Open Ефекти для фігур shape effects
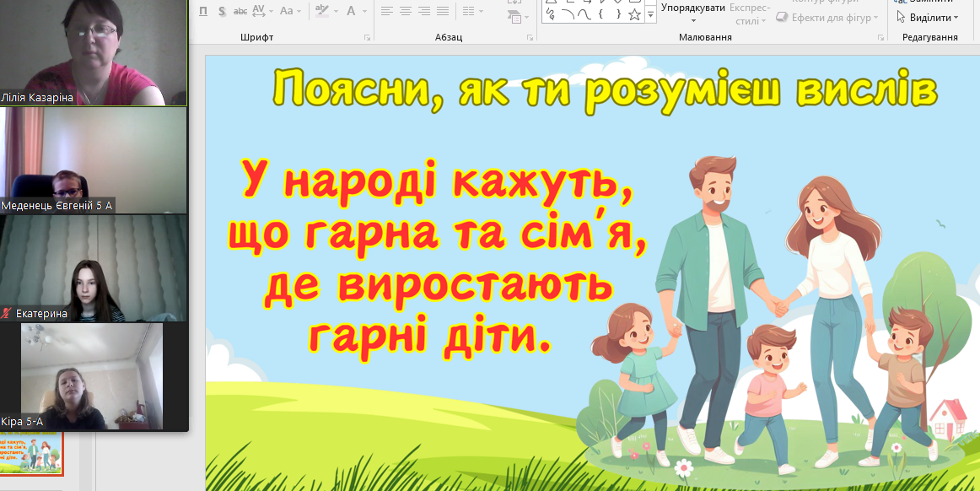Viewport: 980px width, 491px height. click(827, 19)
